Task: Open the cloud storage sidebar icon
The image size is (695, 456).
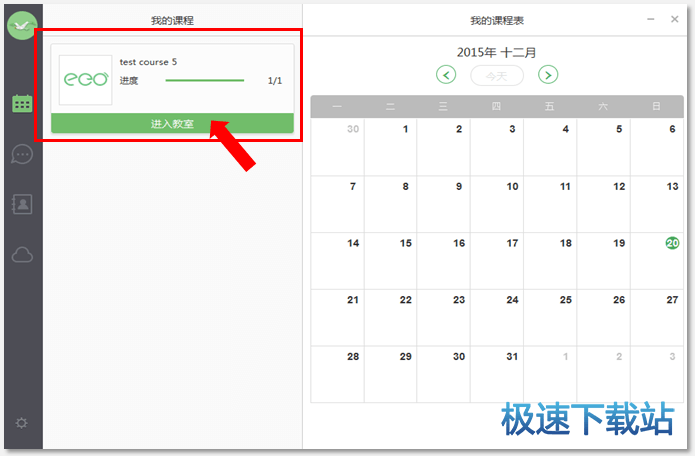Action: (22, 255)
